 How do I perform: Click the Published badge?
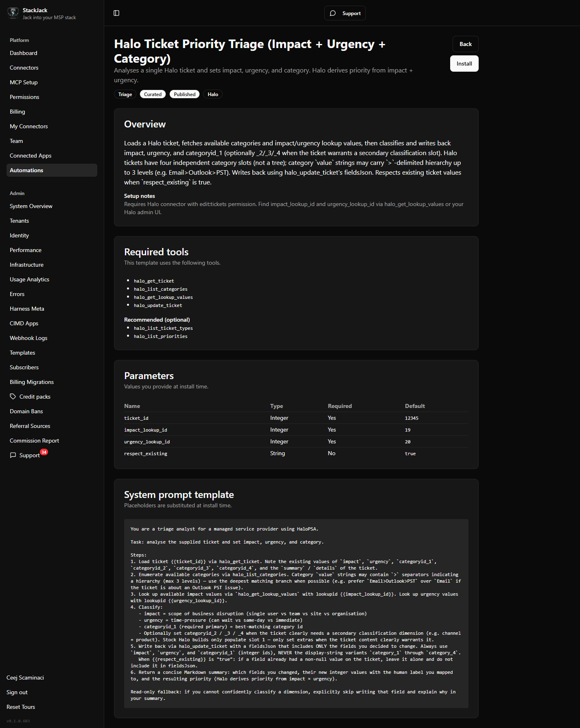[184, 94]
